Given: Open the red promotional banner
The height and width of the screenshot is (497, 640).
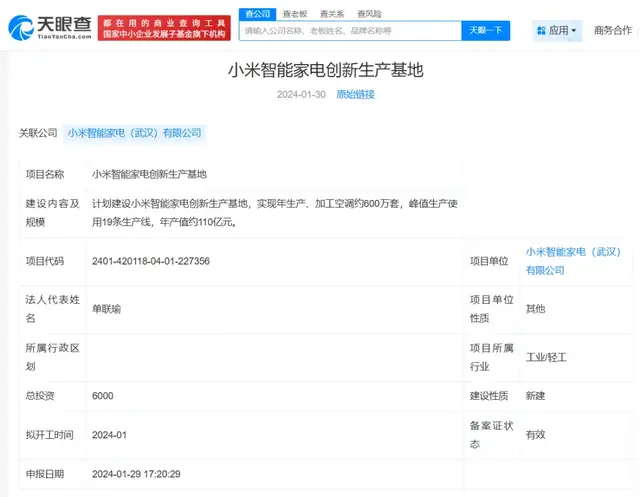Looking at the screenshot, I should 164,28.
